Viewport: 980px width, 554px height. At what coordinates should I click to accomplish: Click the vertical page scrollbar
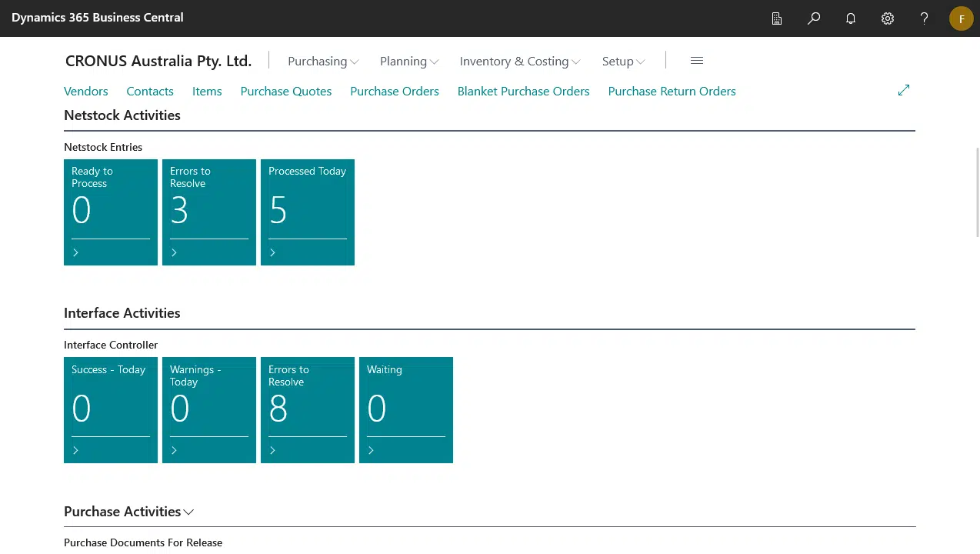pyautogui.click(x=977, y=192)
